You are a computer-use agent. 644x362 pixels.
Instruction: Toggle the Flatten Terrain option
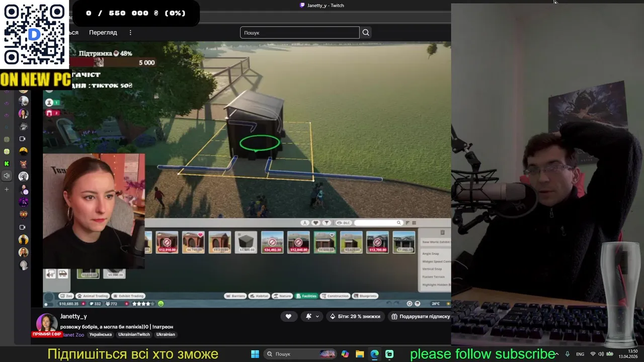433,277
